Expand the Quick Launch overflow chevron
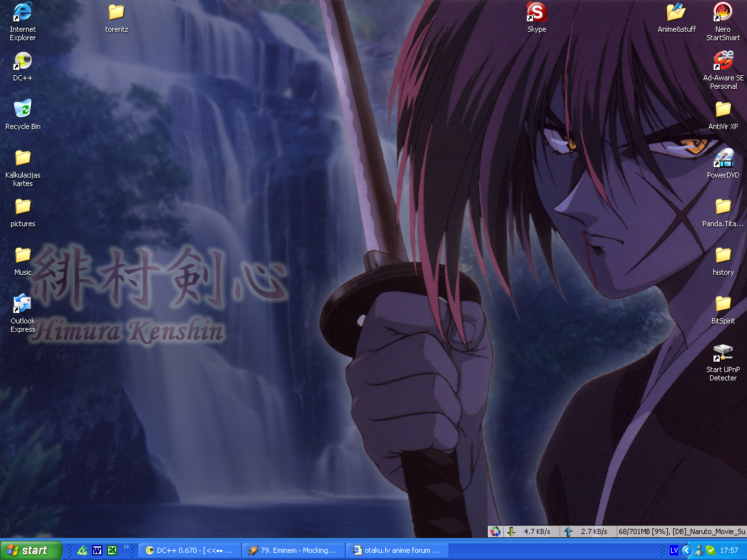Screen dimensions: 747x560 coord(126,547)
